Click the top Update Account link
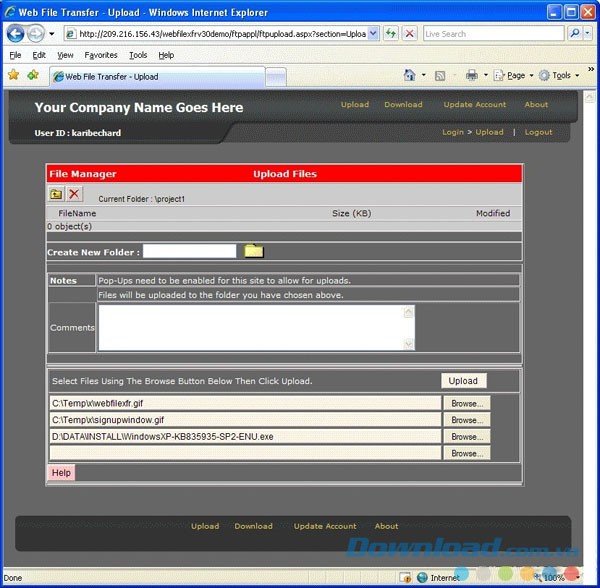The image size is (600, 588). (474, 104)
